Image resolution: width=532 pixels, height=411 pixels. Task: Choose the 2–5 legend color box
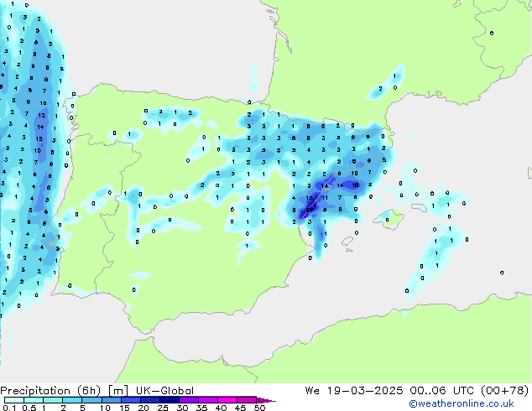pos(72,400)
